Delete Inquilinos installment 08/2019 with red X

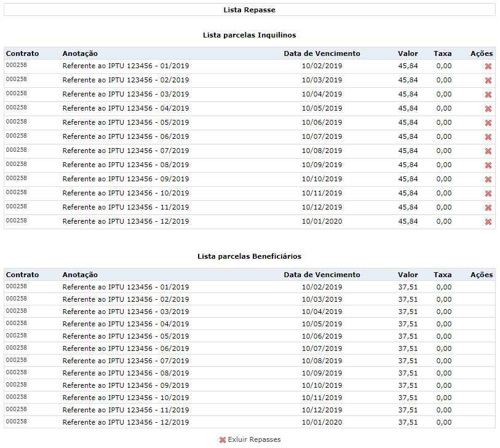[488, 165]
